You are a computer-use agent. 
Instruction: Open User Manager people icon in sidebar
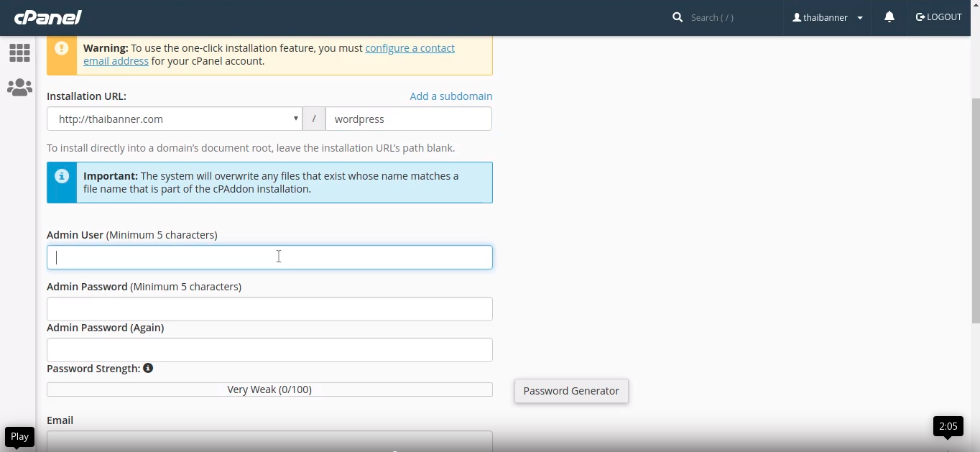tap(19, 88)
